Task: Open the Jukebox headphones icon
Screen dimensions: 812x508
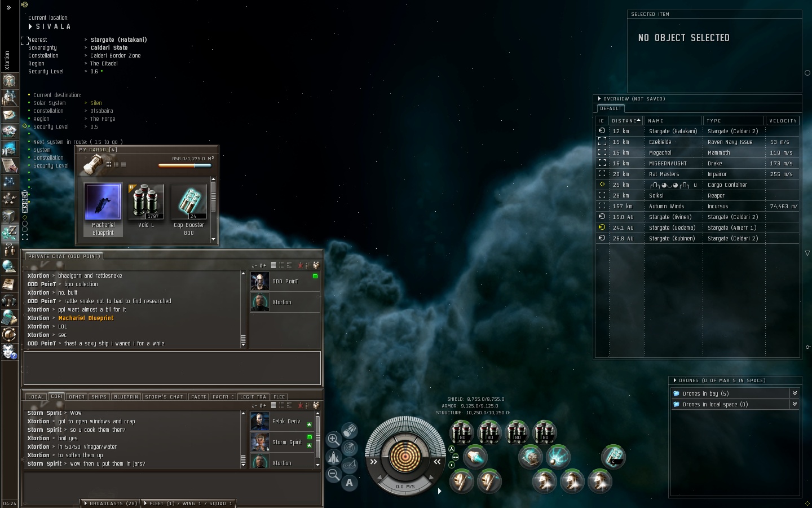Action: pyautogui.click(x=9, y=300)
